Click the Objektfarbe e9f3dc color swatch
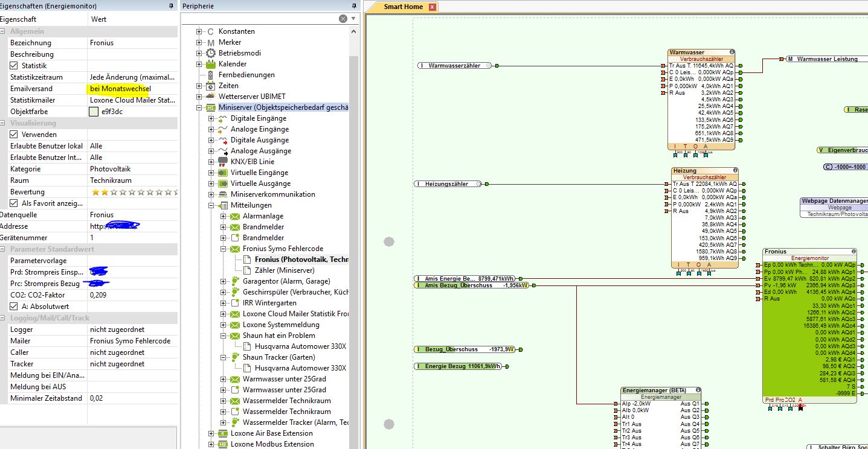Screen dimensions: 868x449 tap(94, 112)
